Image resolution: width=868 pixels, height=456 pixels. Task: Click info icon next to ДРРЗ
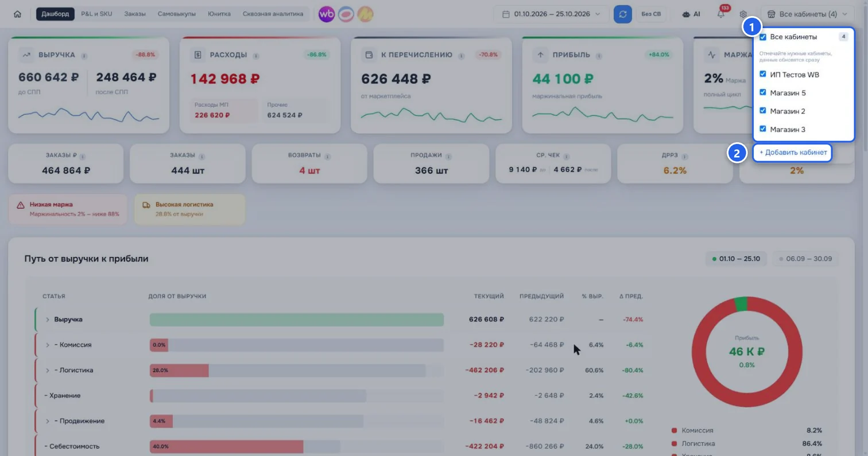685,156
